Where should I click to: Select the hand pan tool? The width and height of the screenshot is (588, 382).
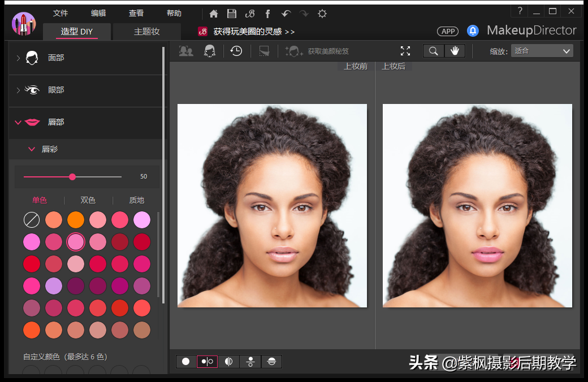click(x=455, y=51)
